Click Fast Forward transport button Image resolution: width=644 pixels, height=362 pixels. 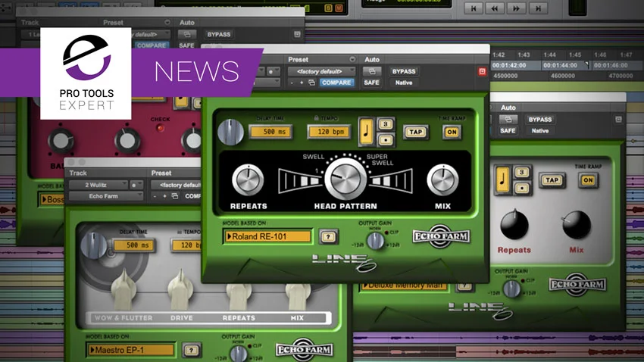coord(517,8)
